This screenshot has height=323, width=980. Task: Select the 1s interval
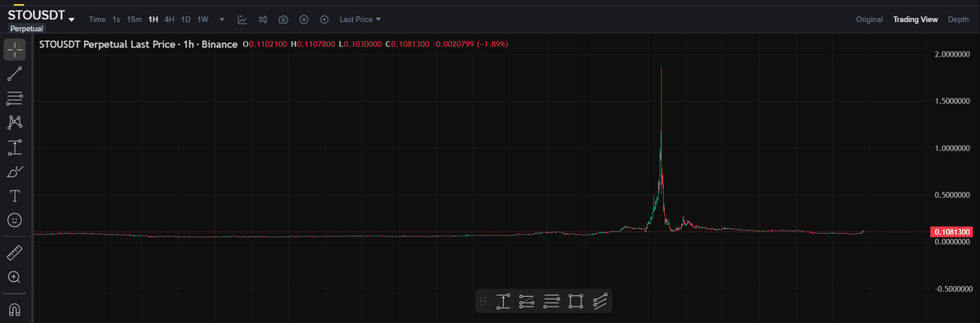tap(117, 19)
